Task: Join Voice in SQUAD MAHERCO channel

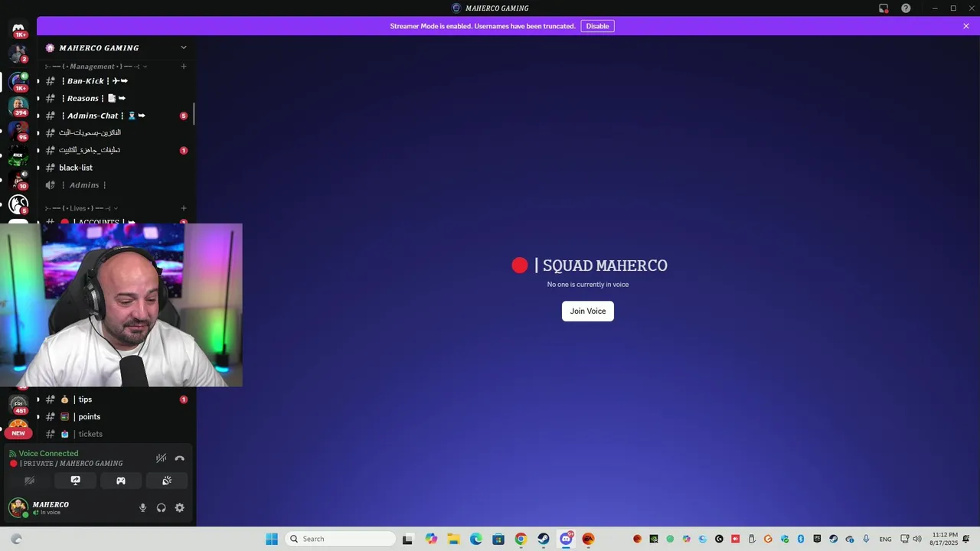Action: [588, 311]
